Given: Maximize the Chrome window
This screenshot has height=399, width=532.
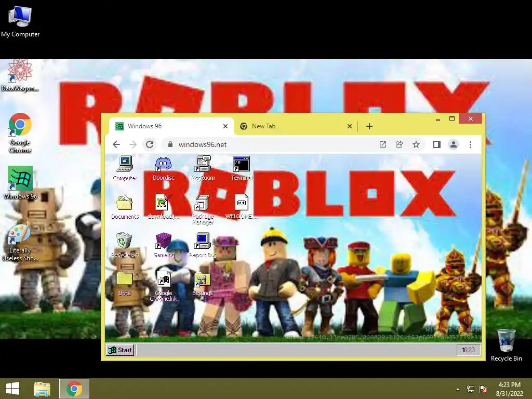Looking at the screenshot, I should (452, 119).
